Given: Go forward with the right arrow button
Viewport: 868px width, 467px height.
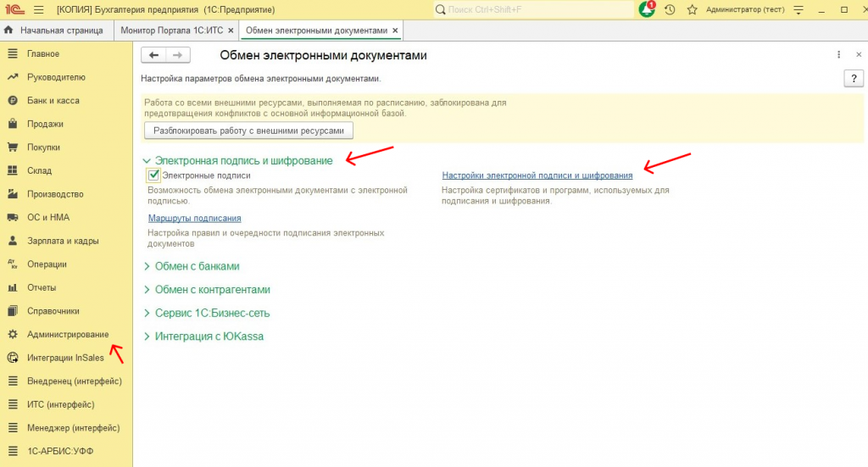Looking at the screenshot, I should (178, 55).
